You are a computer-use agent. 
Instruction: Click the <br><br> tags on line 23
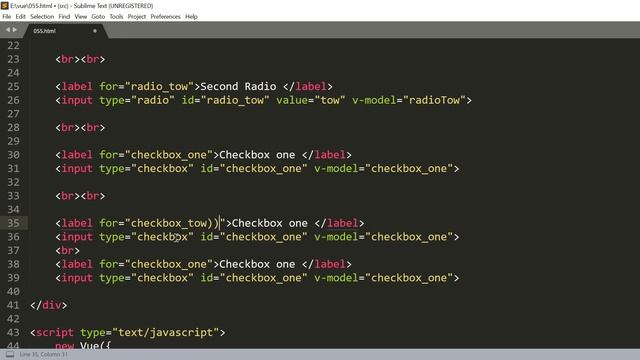coord(80,59)
